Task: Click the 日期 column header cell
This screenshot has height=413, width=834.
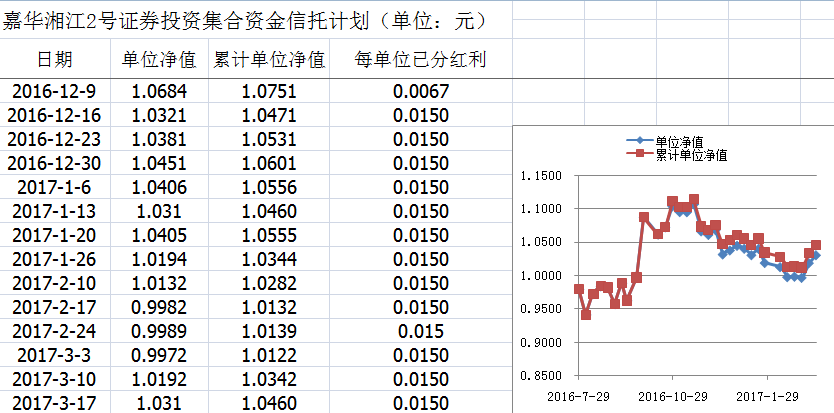Action: click(54, 60)
